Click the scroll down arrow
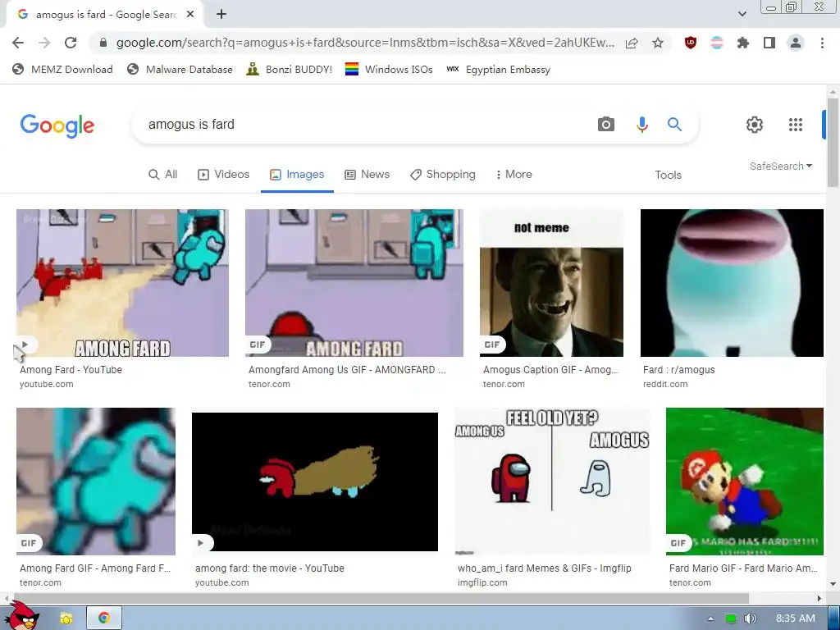Image resolution: width=840 pixels, height=630 pixels. tap(833, 584)
